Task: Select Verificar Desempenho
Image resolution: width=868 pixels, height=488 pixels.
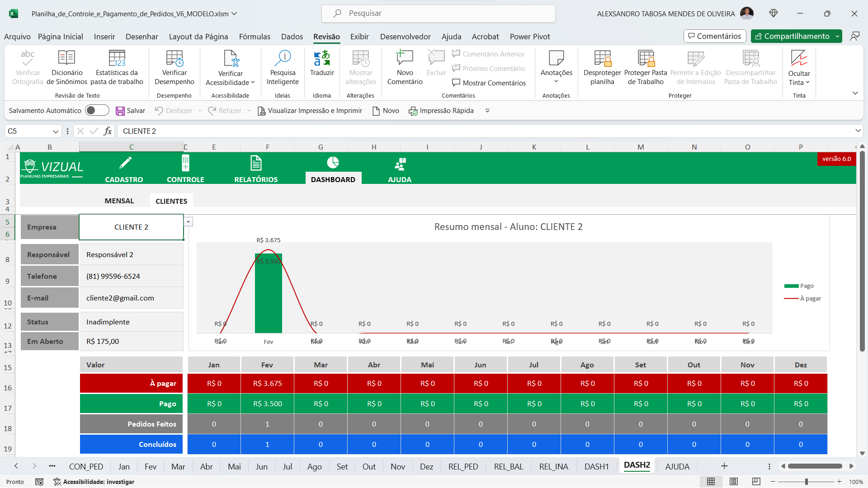Action: point(174,68)
